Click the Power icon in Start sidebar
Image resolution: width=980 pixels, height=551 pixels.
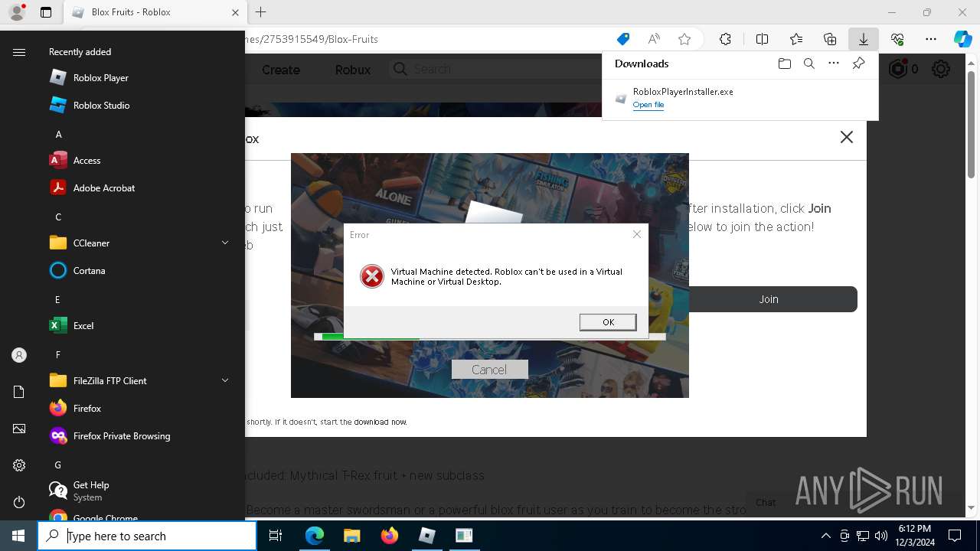click(x=19, y=502)
